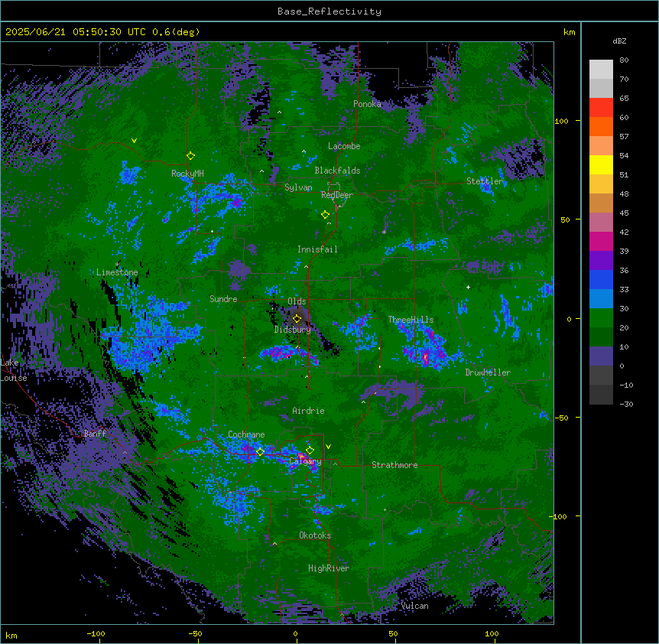Click the km unit label at bottom left
Image resolution: width=659 pixels, height=644 pixels.
pyautogui.click(x=11, y=635)
